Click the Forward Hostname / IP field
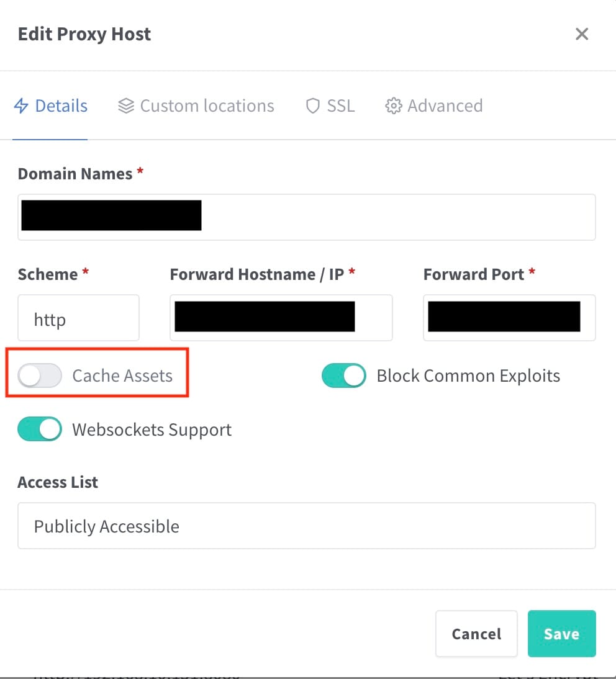Image resolution: width=616 pixels, height=679 pixels. [x=281, y=318]
